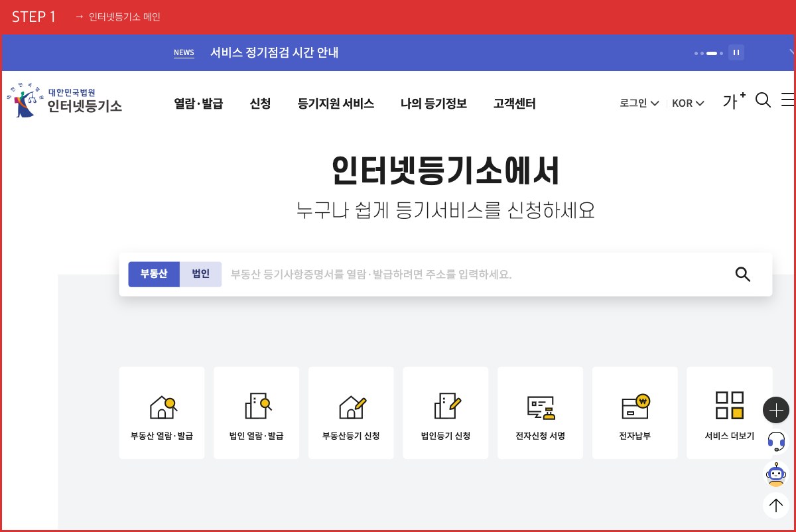Click the NEWS label in banner
Viewport: 796px width, 532px height.
[x=184, y=53]
